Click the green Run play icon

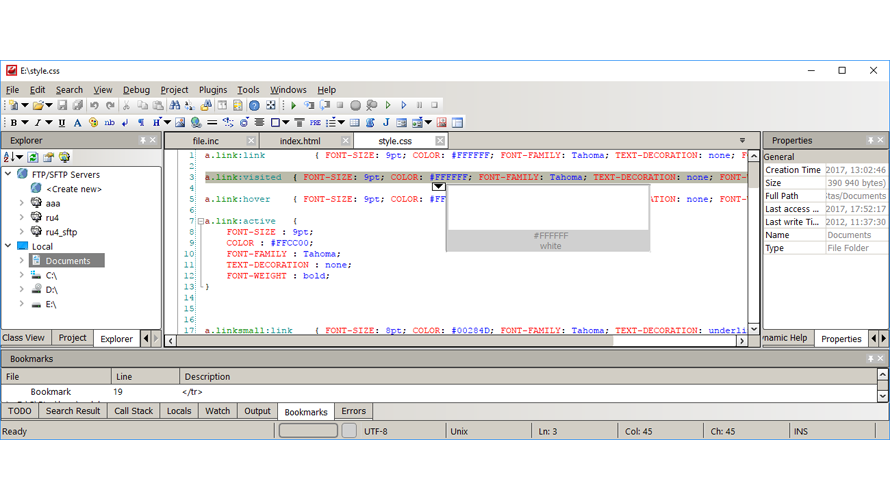coord(293,106)
